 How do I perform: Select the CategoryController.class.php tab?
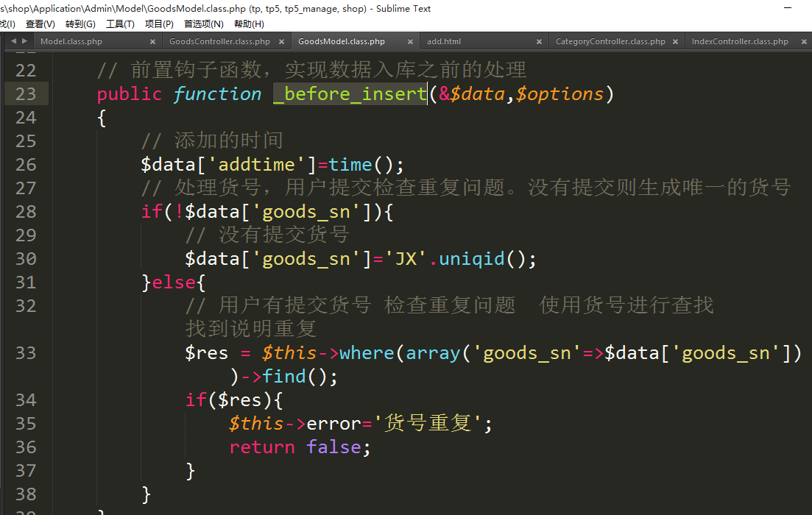tap(610, 42)
